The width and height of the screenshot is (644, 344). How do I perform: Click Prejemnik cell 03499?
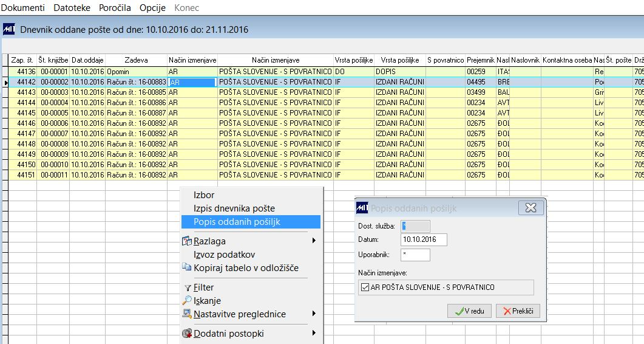pos(481,92)
